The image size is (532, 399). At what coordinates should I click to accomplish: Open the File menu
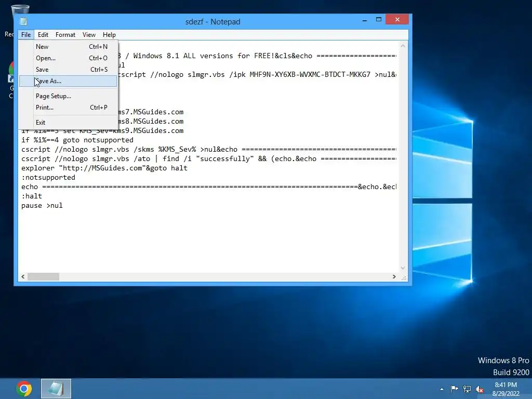pyautogui.click(x=26, y=35)
